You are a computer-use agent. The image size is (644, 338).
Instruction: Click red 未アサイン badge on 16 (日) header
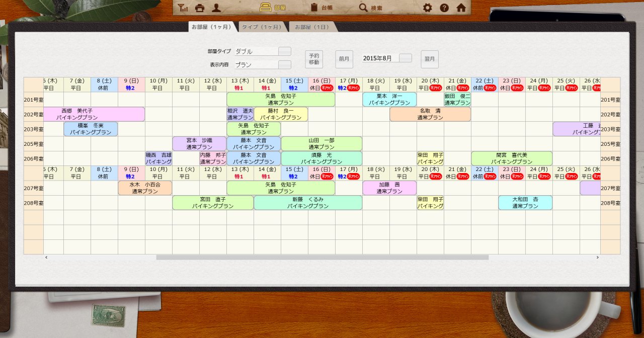pos(327,88)
